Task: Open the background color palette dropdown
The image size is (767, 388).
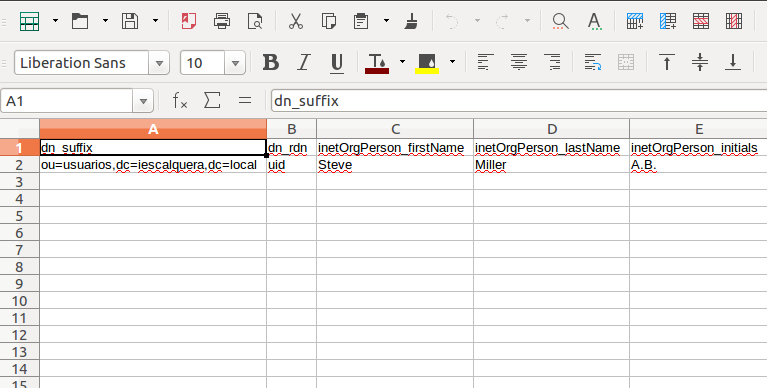Action: pos(452,62)
